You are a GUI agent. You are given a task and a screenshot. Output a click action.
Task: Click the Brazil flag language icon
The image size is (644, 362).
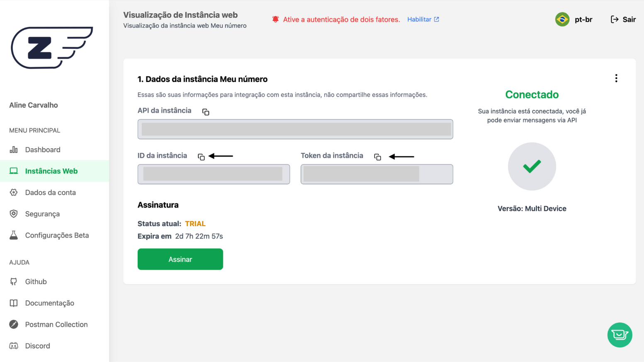point(562,19)
